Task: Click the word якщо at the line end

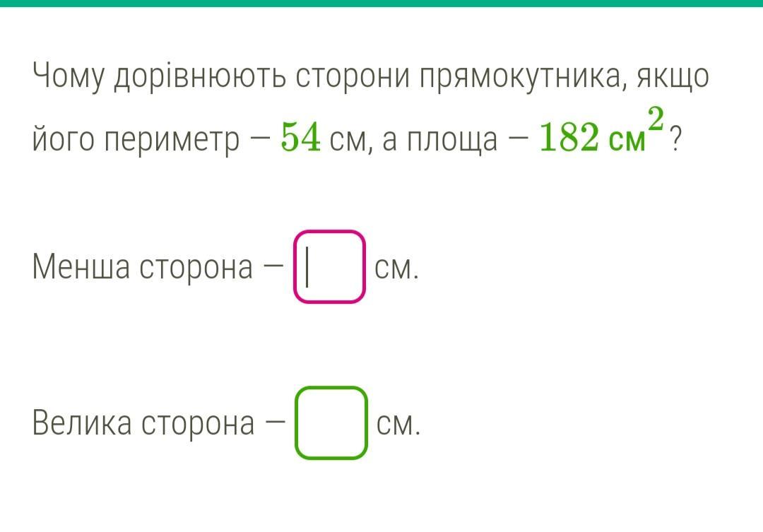Action: 673,77
